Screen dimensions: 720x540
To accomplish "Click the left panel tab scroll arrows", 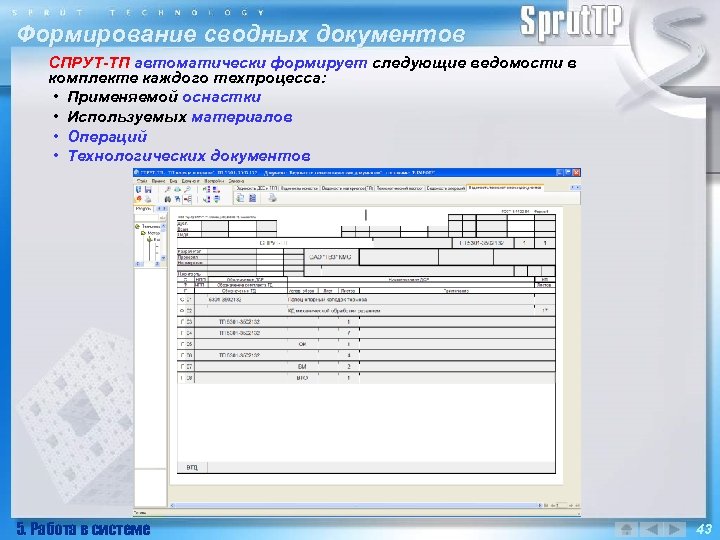I will point(162,209).
